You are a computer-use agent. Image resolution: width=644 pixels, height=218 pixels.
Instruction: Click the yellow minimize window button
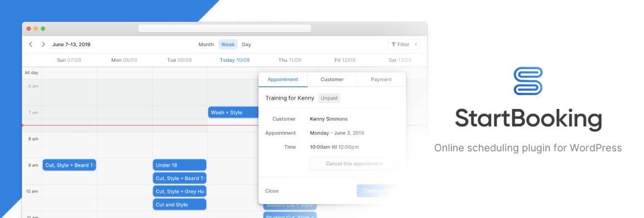click(36, 29)
